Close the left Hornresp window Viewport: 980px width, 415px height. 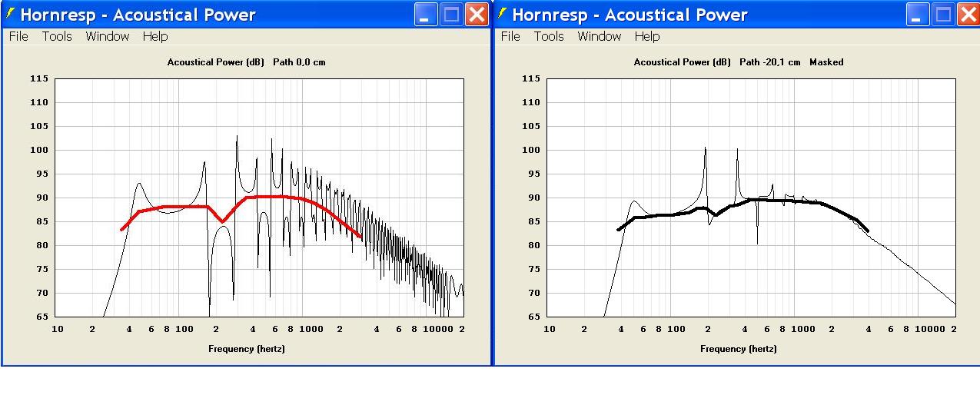coord(477,14)
